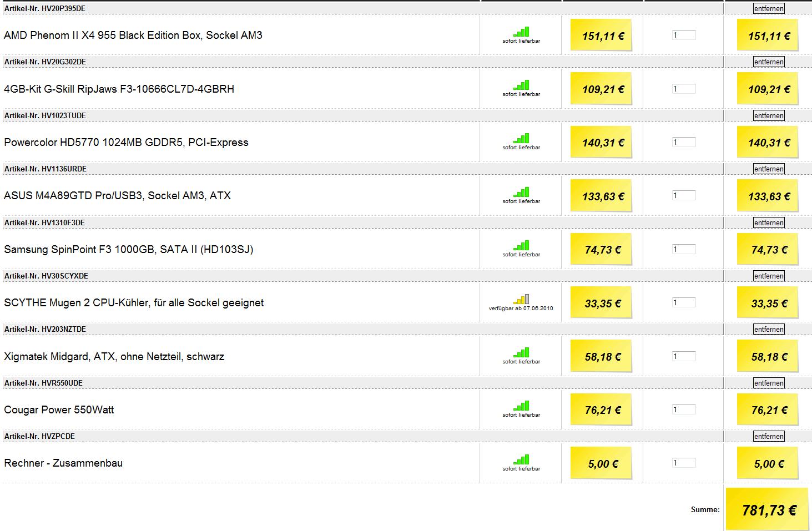Screen dimensions: 812x531
Task: Remove article HV20G302DE with entfernen button
Action: click(x=769, y=62)
